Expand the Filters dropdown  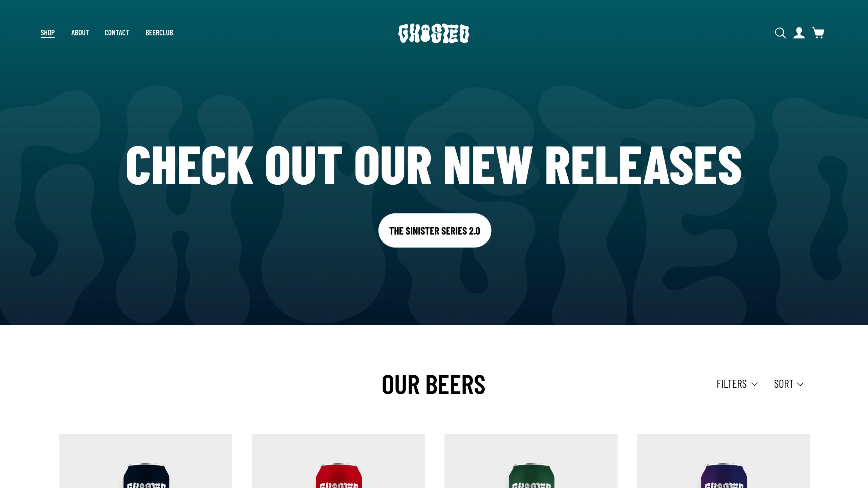[737, 384]
